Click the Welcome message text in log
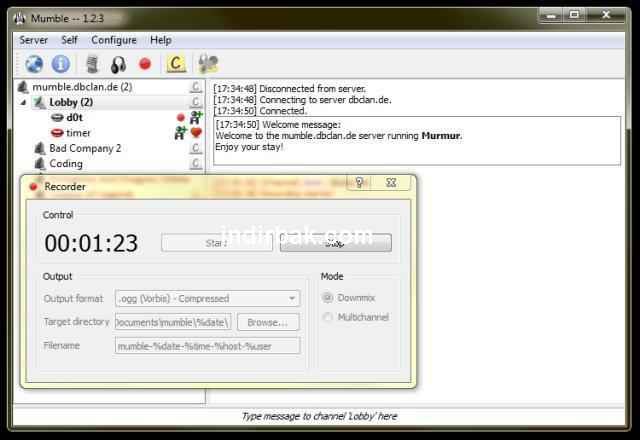The image size is (640, 440). [x=339, y=136]
